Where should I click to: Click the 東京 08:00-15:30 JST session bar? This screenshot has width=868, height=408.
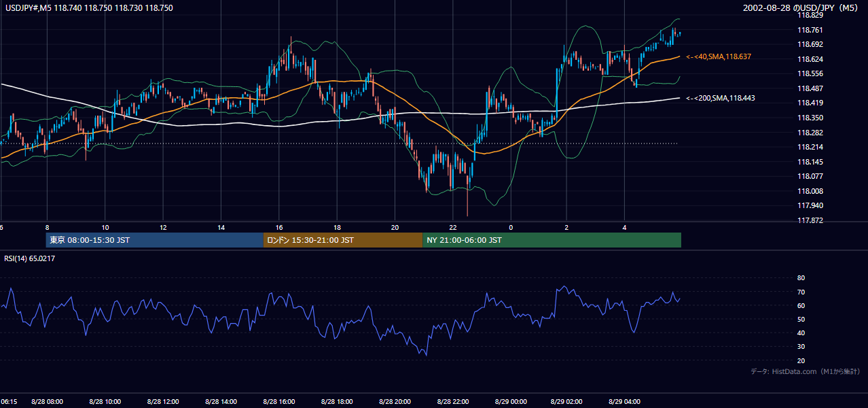pyautogui.click(x=155, y=240)
